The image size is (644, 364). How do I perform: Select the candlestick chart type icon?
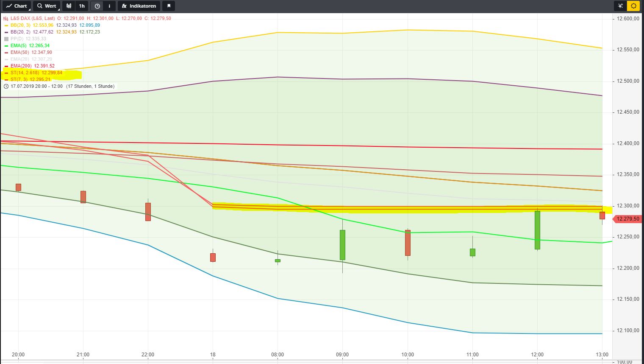point(68,6)
